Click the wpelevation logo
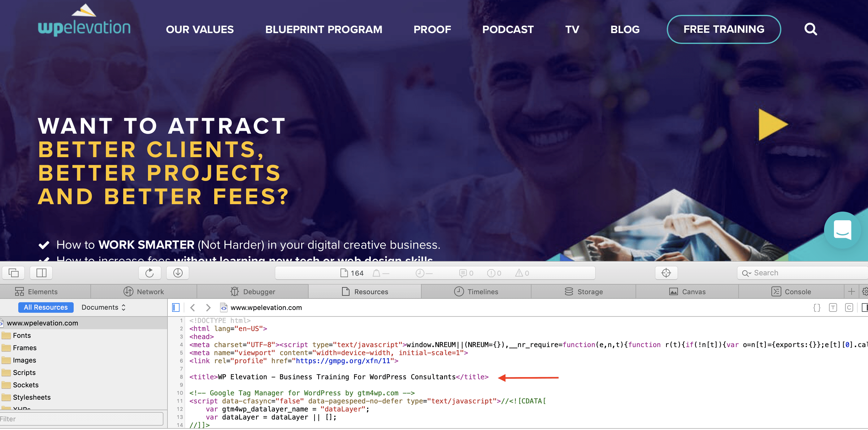 tap(84, 20)
